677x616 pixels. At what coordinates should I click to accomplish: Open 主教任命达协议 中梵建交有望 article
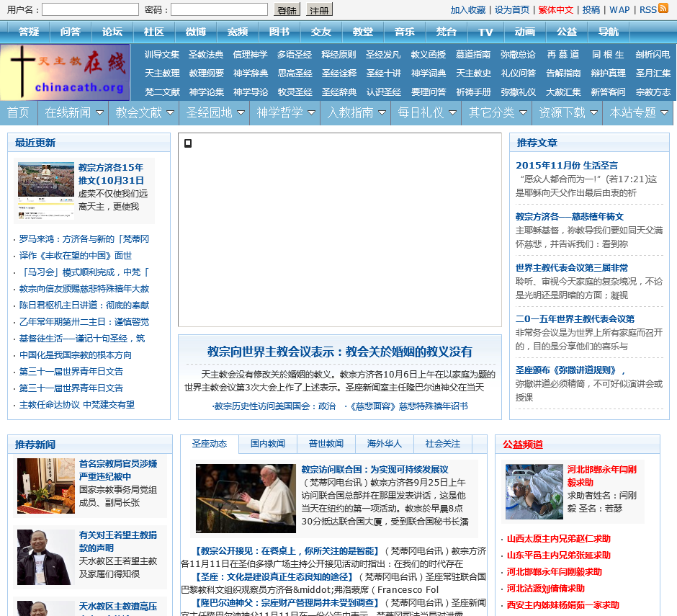(77, 405)
